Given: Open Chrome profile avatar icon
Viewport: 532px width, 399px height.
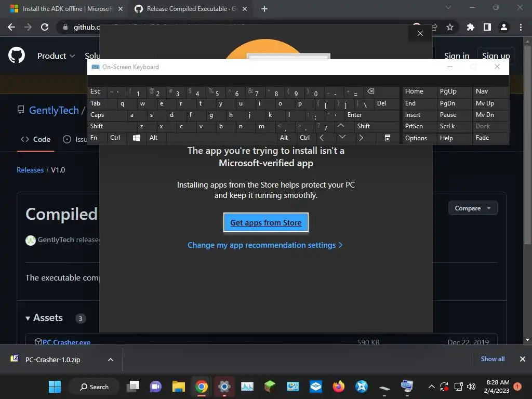Looking at the screenshot, I should pos(504,27).
